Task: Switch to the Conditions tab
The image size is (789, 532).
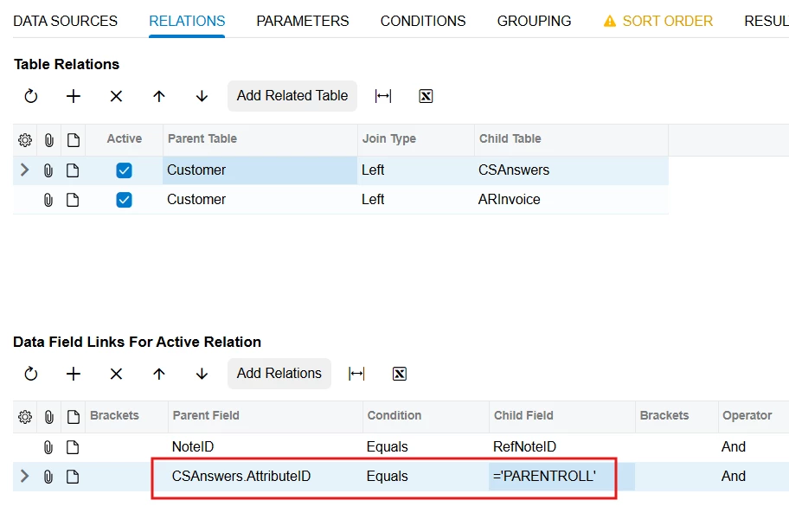Action: tap(423, 21)
